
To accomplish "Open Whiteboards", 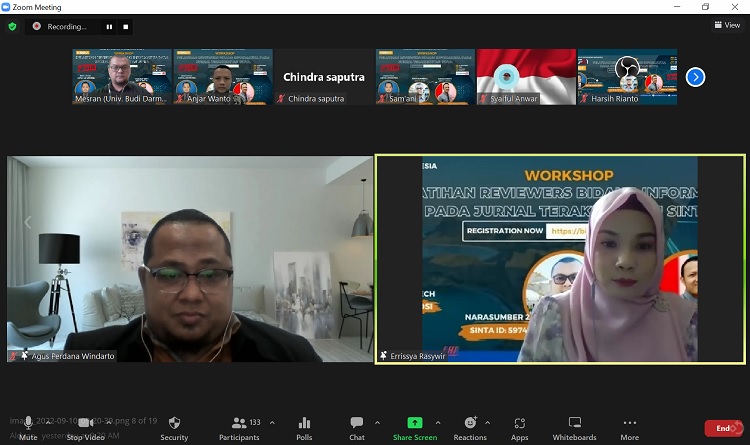I will [x=574, y=428].
